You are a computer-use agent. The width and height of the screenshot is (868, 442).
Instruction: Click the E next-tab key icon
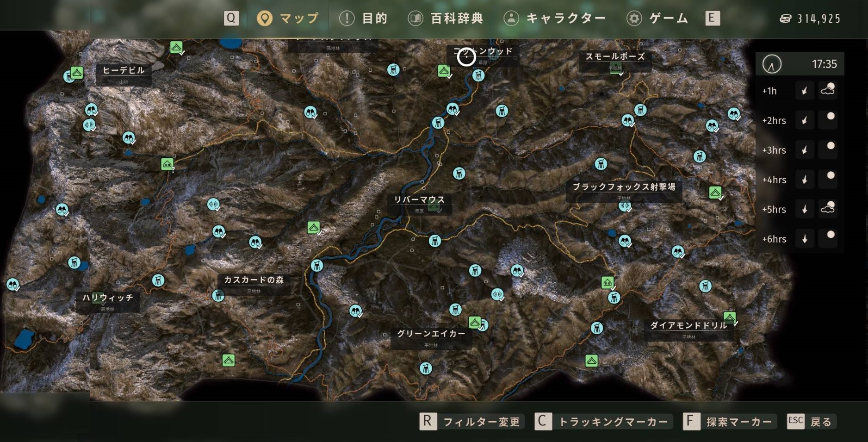(713, 18)
